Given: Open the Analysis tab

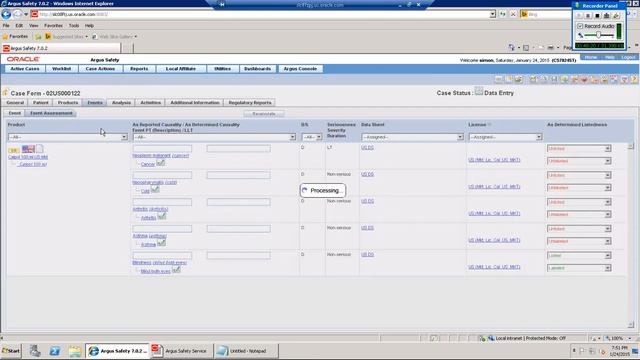Looking at the screenshot, I should pyautogui.click(x=121, y=102).
